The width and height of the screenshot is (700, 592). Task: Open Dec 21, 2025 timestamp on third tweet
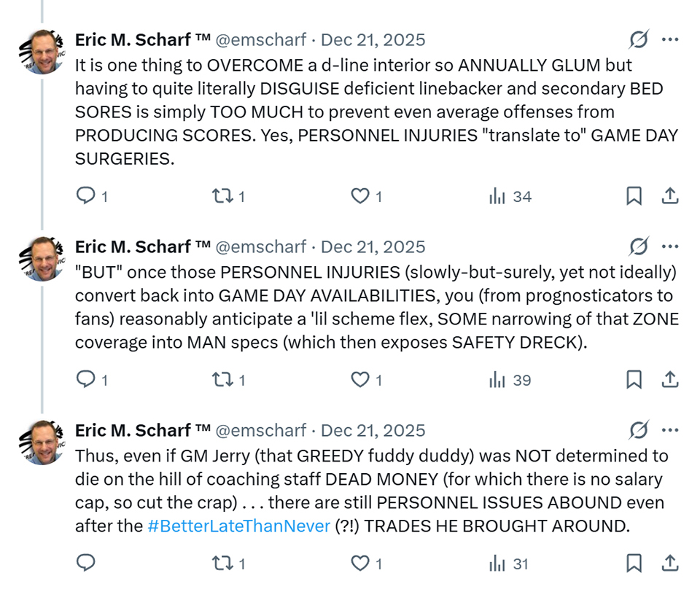[x=373, y=431]
